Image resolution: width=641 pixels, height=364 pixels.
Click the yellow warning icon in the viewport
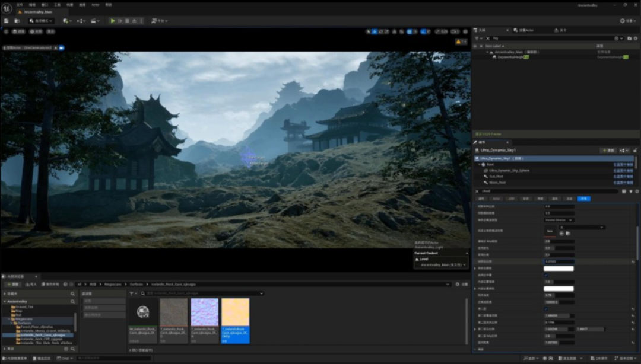point(458,41)
